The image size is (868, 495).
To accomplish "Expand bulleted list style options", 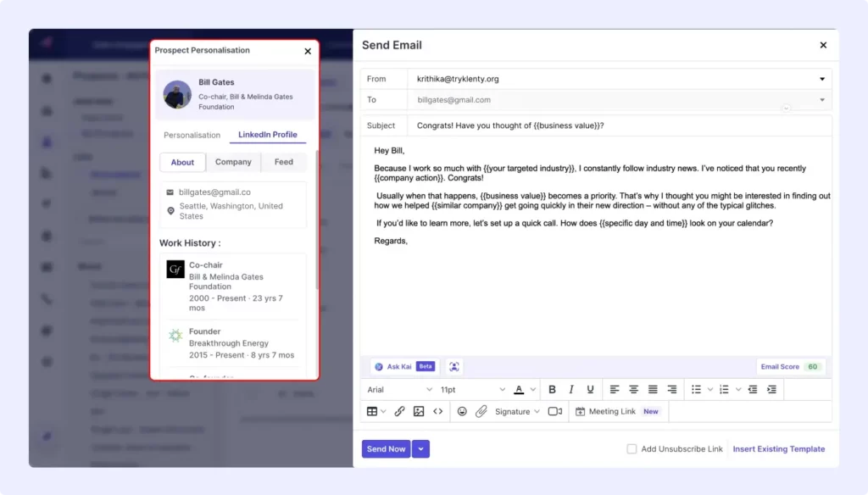I will pyautogui.click(x=710, y=389).
